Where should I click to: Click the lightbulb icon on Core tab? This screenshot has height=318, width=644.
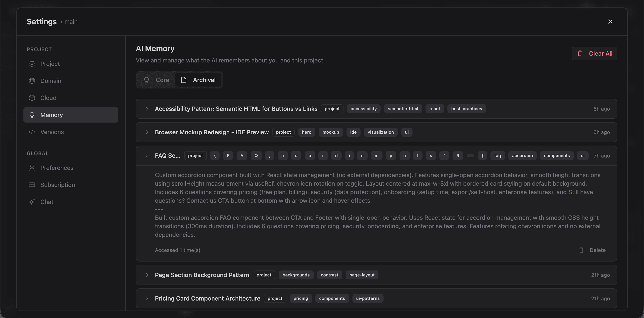coord(147,80)
